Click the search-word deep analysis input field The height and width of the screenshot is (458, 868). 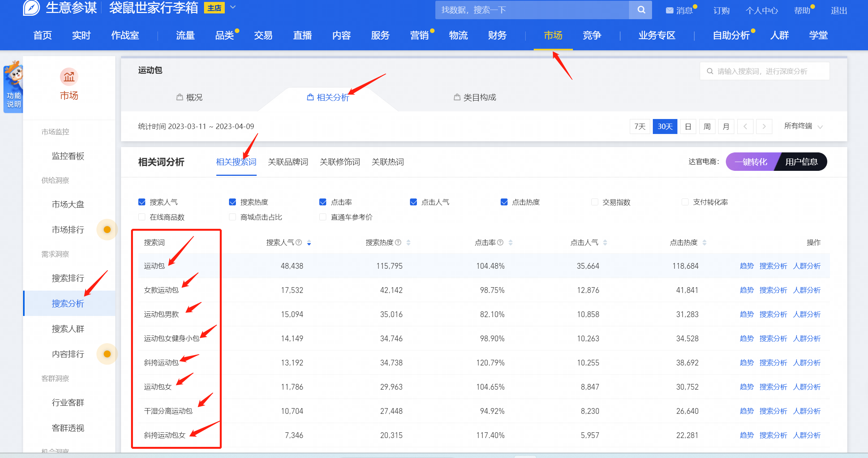coord(765,71)
